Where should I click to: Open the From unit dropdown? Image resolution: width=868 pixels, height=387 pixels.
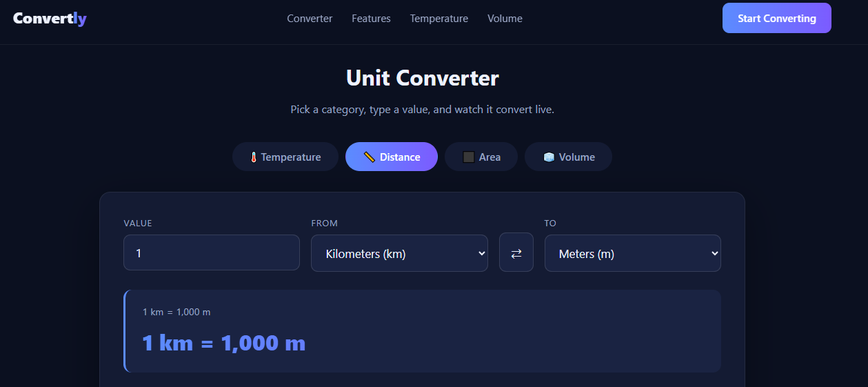[x=400, y=253]
